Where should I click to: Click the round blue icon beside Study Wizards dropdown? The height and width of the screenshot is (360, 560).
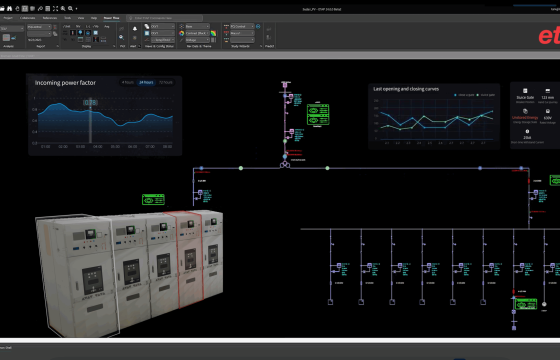(258, 26)
